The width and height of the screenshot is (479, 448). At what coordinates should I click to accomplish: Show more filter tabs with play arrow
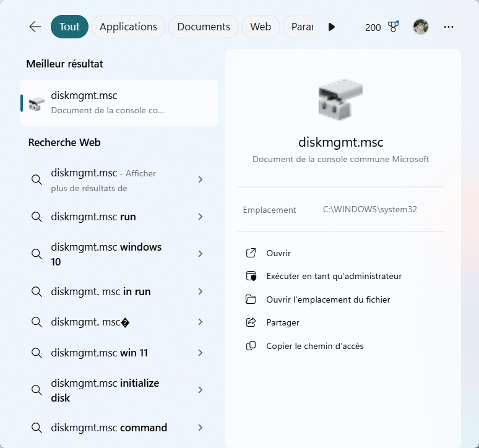coord(332,27)
